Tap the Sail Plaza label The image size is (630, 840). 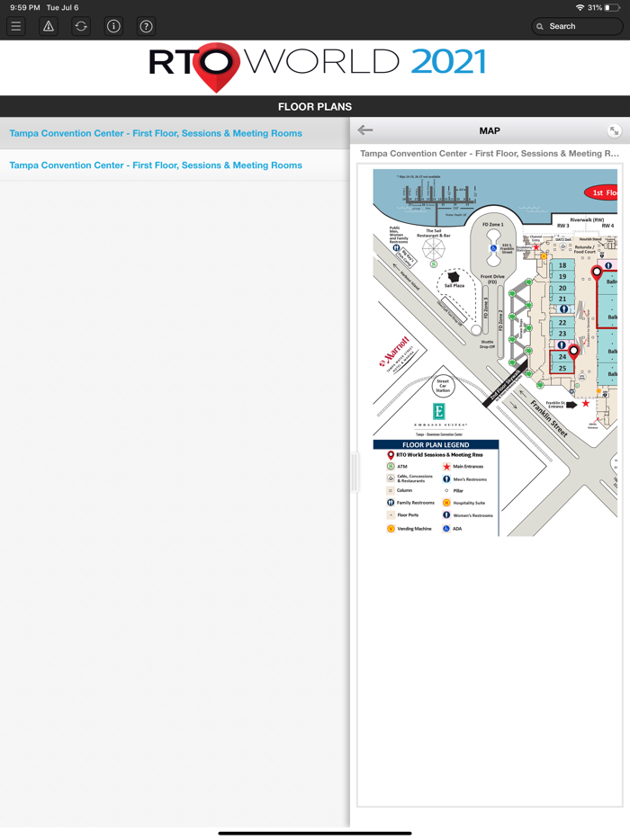point(454,285)
